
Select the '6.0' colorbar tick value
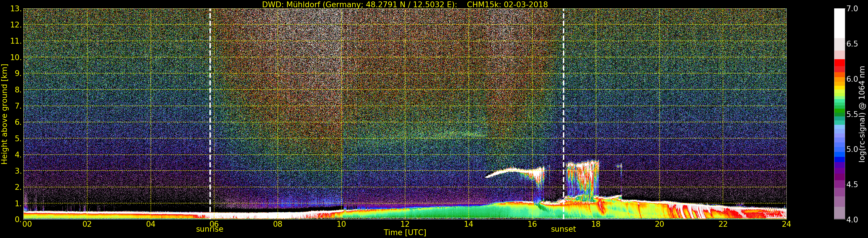[852, 79]
